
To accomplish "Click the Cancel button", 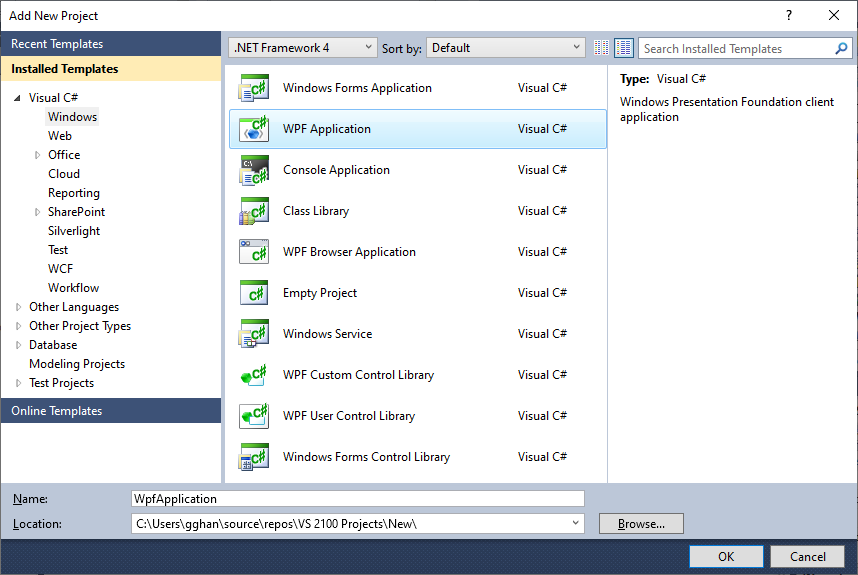I will [808, 557].
